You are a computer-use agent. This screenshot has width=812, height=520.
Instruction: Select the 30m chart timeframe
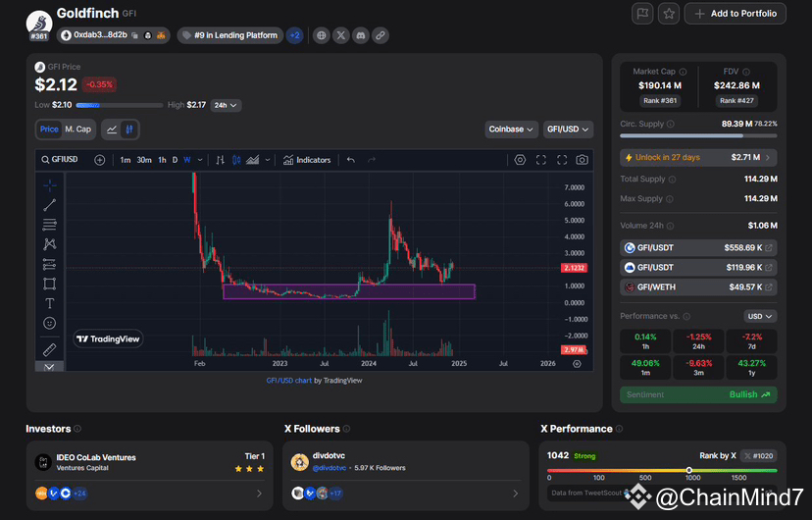click(x=143, y=160)
